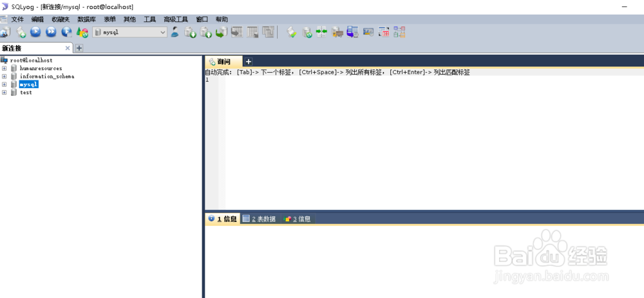Open the mysql database selector dropdown
The height and width of the screenshot is (298, 644).
(130, 32)
